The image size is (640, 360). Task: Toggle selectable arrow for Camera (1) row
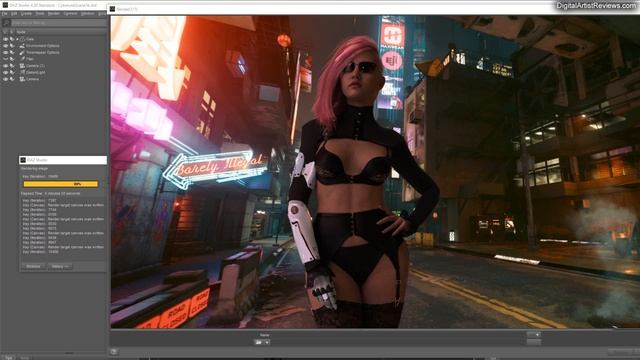pyautogui.click(x=12, y=65)
